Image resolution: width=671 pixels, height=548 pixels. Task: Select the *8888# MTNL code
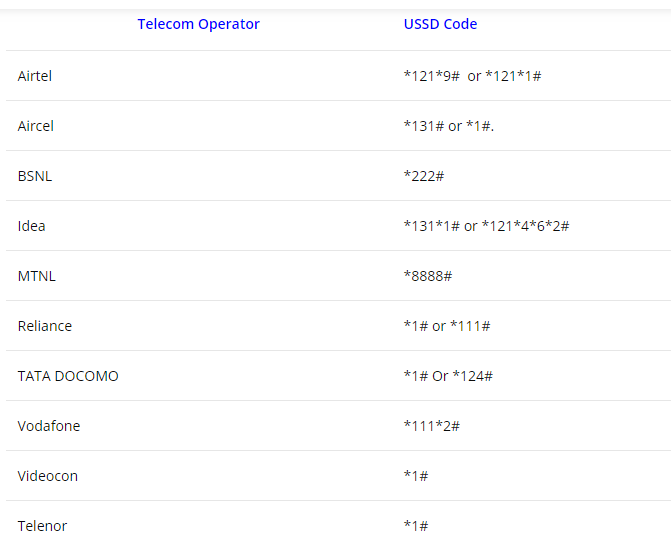click(428, 276)
